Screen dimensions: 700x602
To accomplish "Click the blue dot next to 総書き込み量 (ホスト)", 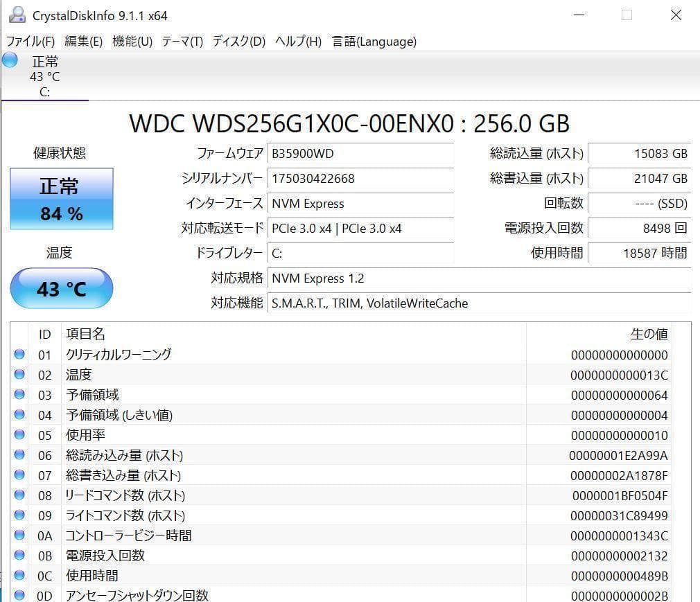I will (19, 475).
